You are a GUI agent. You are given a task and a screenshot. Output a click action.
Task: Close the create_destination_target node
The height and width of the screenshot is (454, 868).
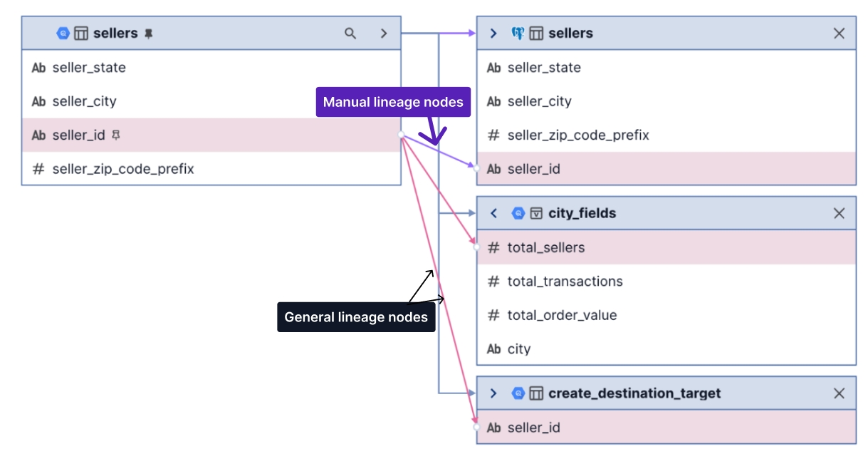pos(839,393)
